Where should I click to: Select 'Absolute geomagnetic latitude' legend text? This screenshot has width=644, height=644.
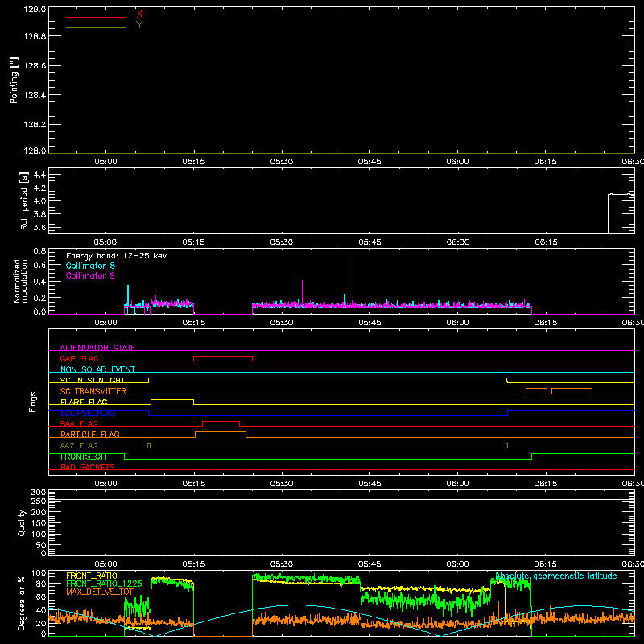click(556, 576)
